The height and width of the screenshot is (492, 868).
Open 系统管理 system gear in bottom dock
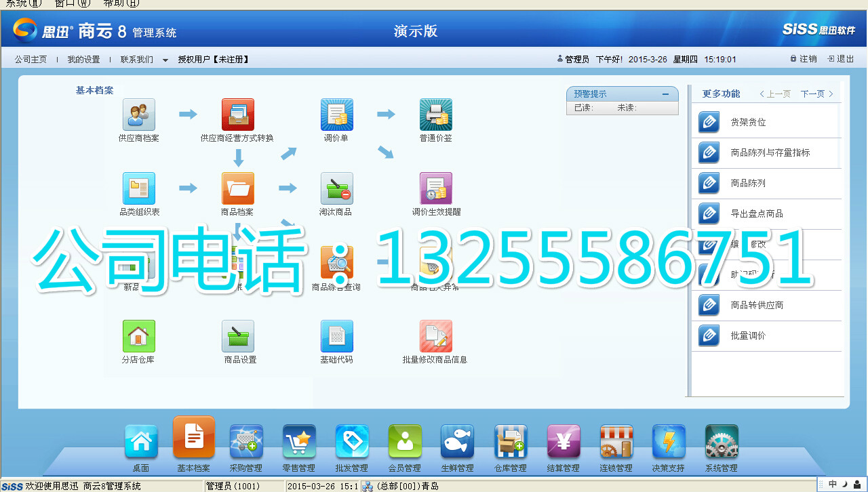pos(722,442)
